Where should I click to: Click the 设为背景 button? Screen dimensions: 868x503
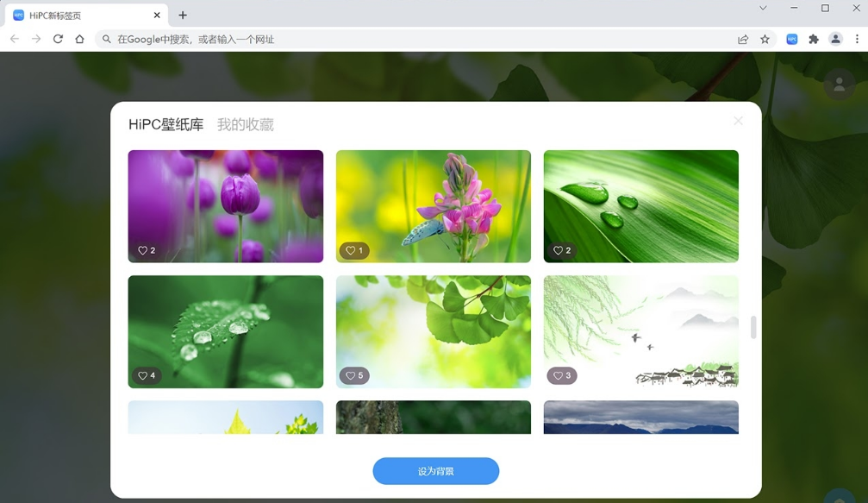click(435, 471)
